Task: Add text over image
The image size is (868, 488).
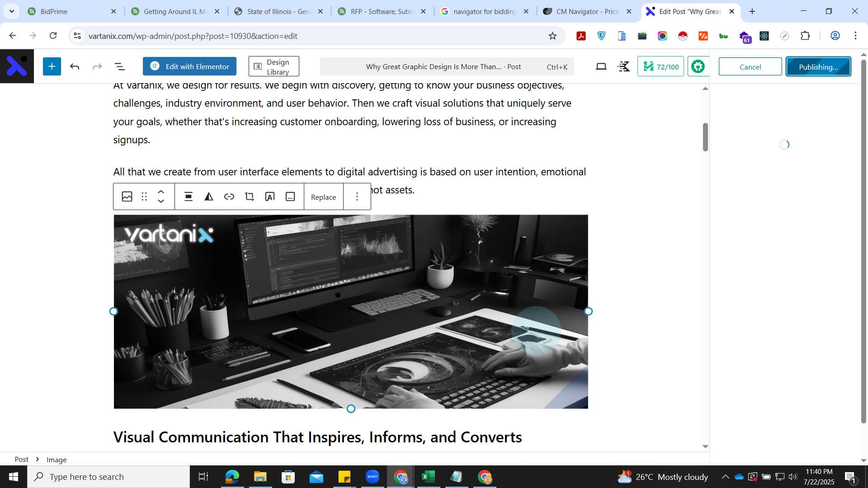Action: pos(270,197)
